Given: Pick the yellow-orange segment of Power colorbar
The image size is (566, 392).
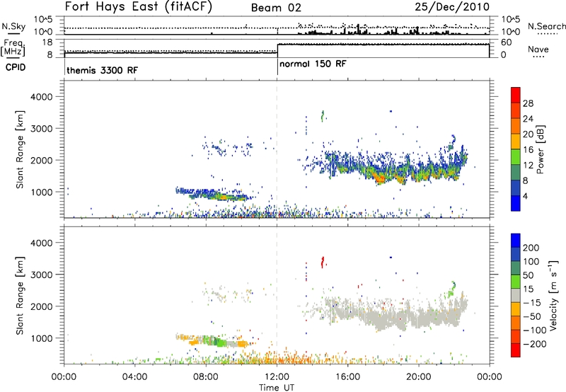Looking at the screenshot, I should (516, 141).
